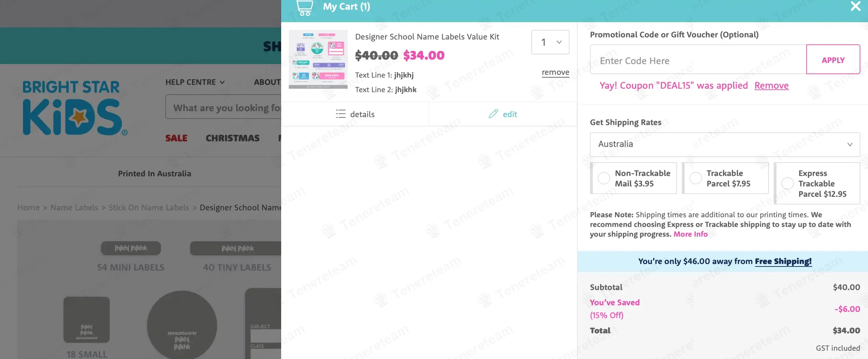
Task: Remove the DEAL15 coupon
Action: [771, 86]
